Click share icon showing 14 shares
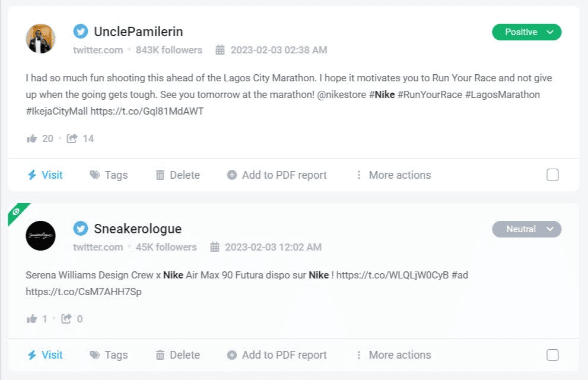Image resolution: width=588 pixels, height=380 pixels. [x=72, y=138]
